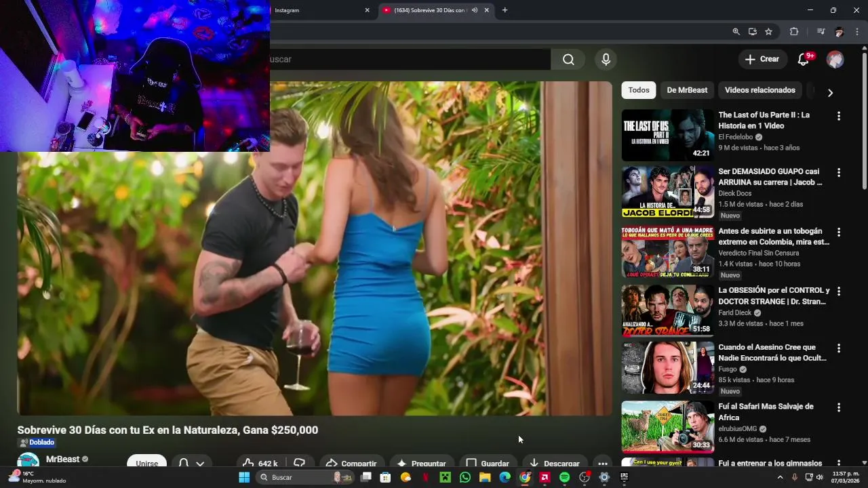Open the Chrome extensions puzzle icon

point(794,31)
